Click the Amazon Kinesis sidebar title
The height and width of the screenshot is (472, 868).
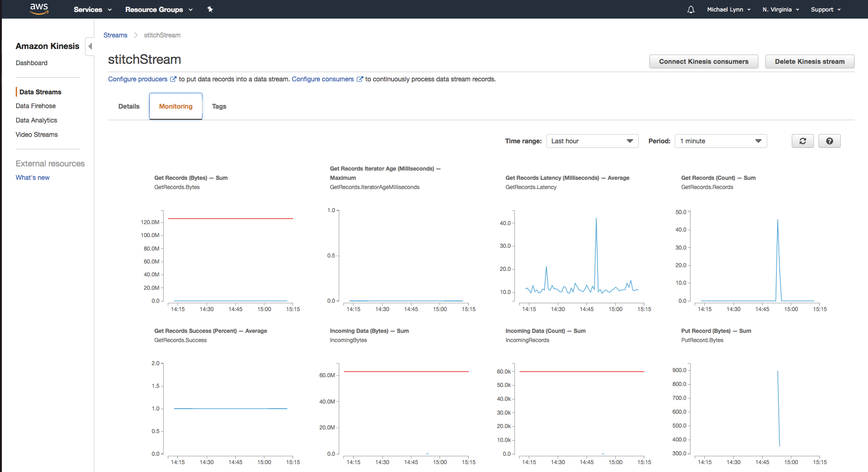47,46
